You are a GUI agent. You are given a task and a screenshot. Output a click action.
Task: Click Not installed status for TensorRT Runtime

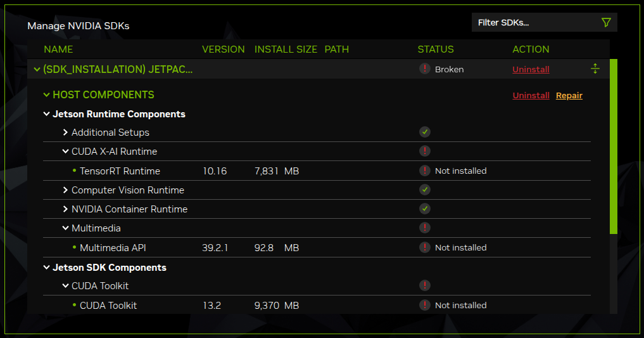[x=460, y=171]
